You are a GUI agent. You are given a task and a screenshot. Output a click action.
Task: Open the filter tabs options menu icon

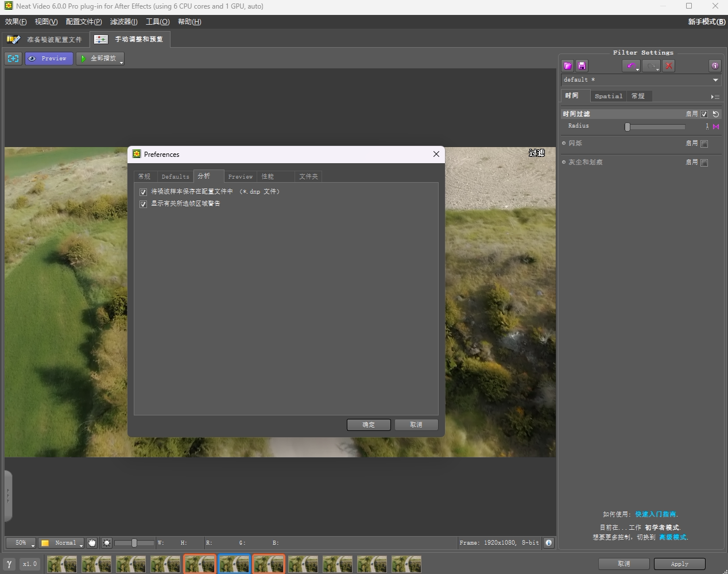[x=715, y=97]
